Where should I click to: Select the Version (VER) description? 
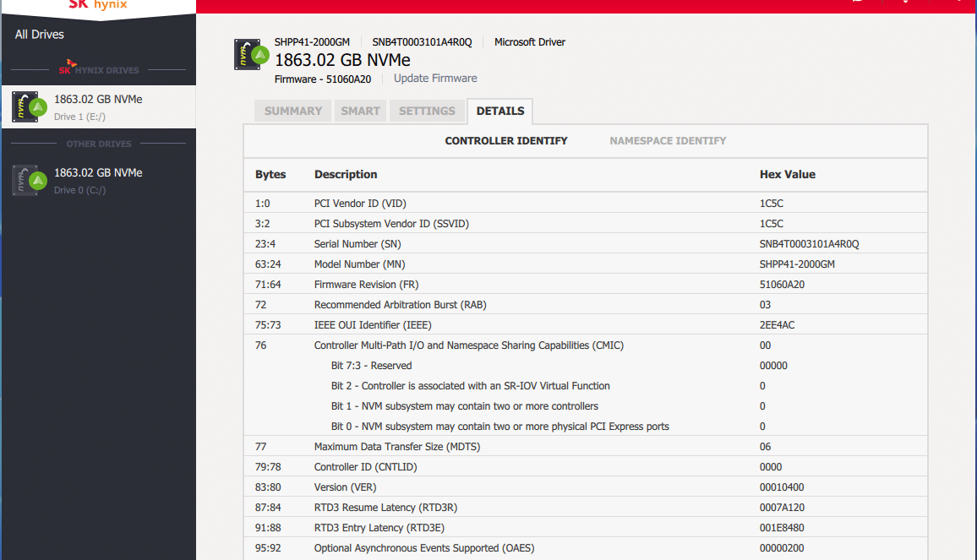click(345, 487)
